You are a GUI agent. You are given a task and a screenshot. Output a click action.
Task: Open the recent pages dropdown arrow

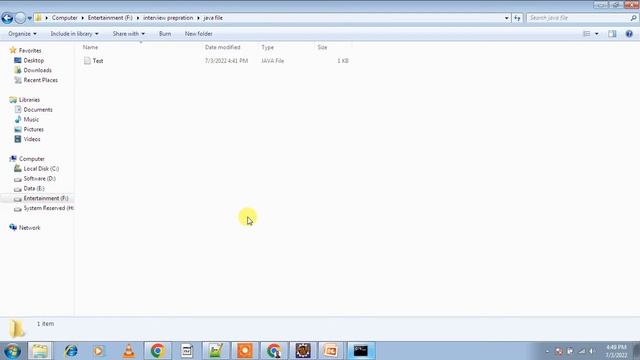tap(29, 18)
